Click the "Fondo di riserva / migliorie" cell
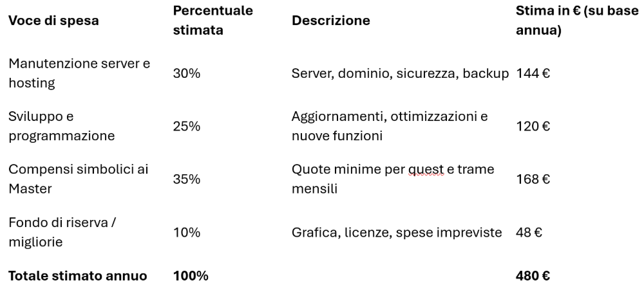This screenshot has height=301, width=644. (62, 232)
